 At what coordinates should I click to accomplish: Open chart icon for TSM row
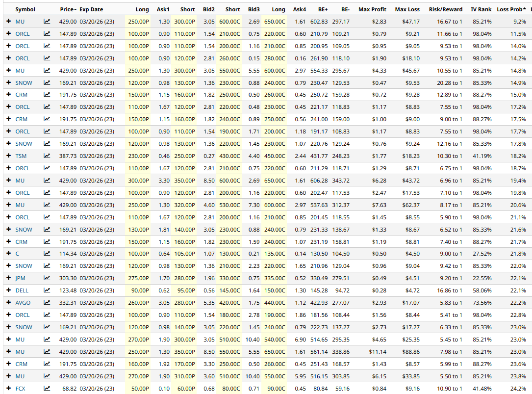[x=47, y=156]
